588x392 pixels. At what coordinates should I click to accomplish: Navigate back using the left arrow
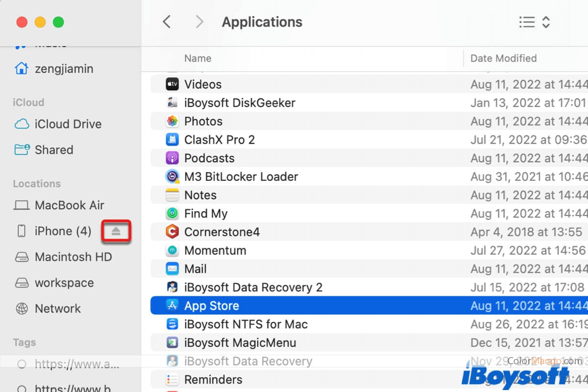(167, 22)
